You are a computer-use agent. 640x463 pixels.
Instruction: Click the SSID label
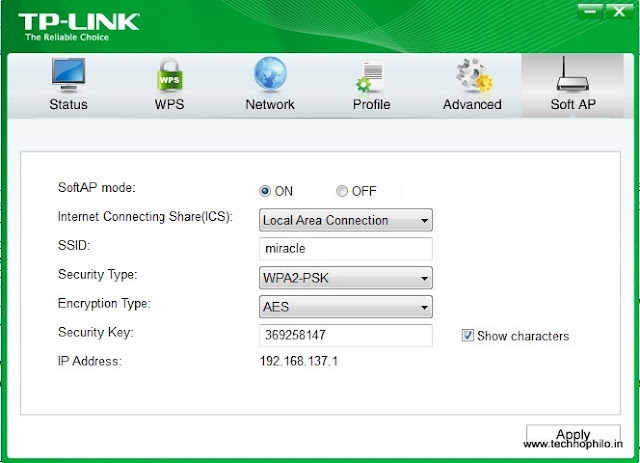click(x=74, y=245)
